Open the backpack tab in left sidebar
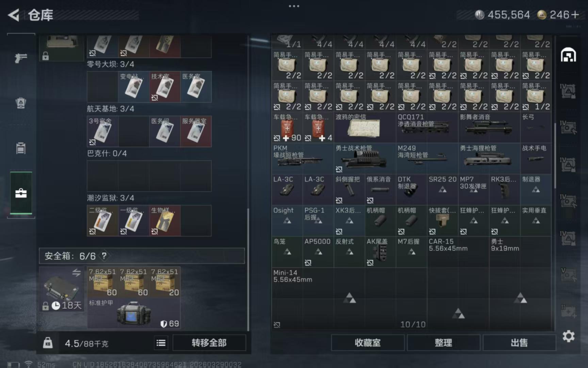 point(21,103)
